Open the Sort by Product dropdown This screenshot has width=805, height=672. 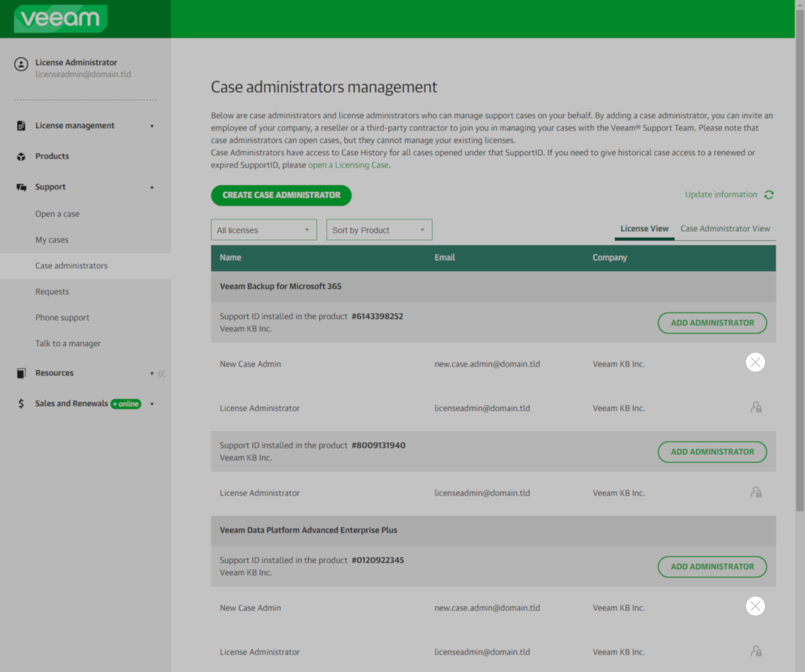380,230
